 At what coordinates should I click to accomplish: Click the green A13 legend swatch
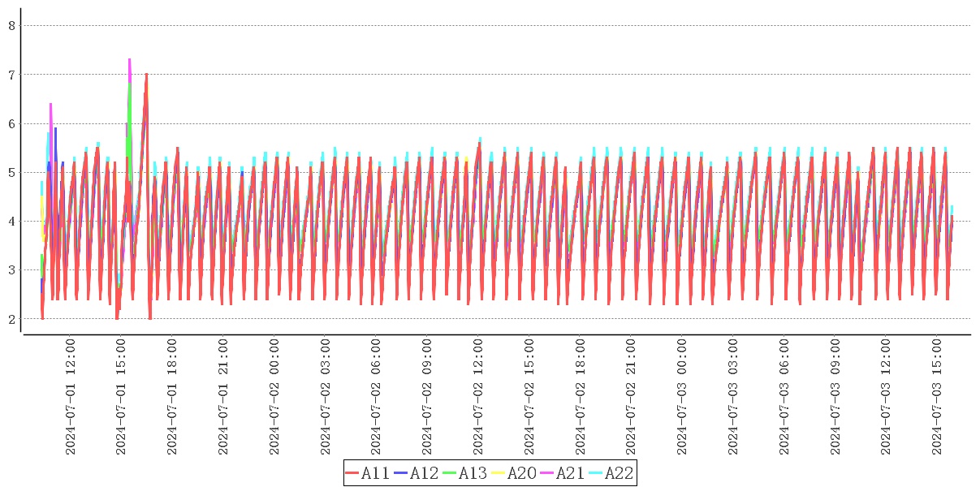pyautogui.click(x=450, y=473)
